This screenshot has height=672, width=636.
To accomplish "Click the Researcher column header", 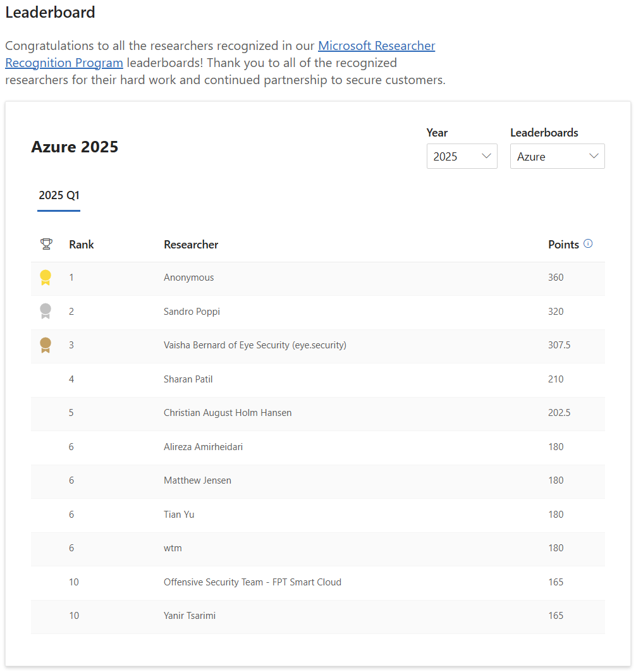I will click(x=191, y=245).
